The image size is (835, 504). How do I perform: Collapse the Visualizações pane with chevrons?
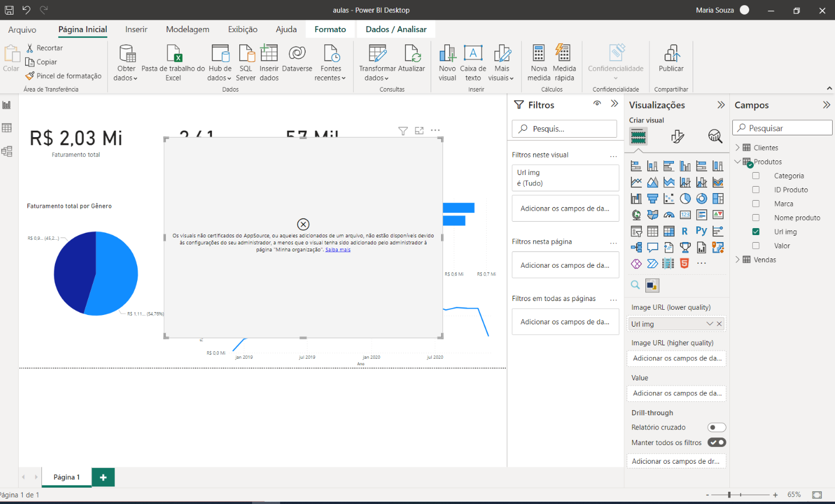pos(721,105)
